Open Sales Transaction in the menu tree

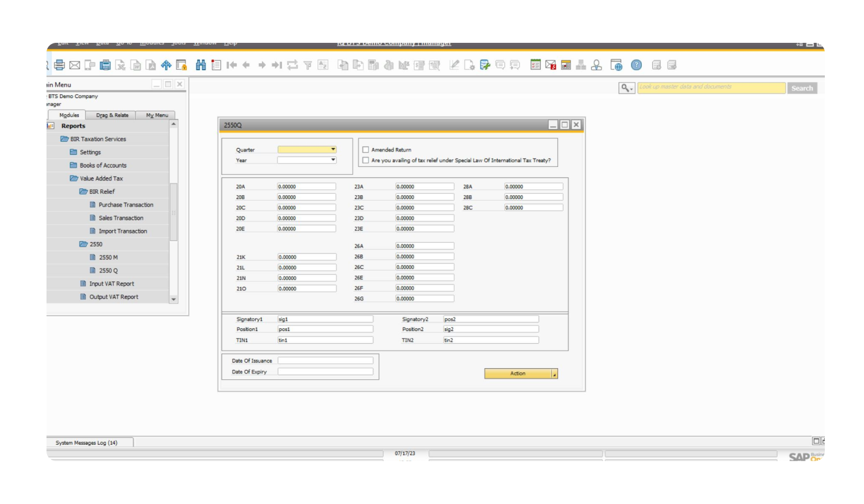(121, 218)
